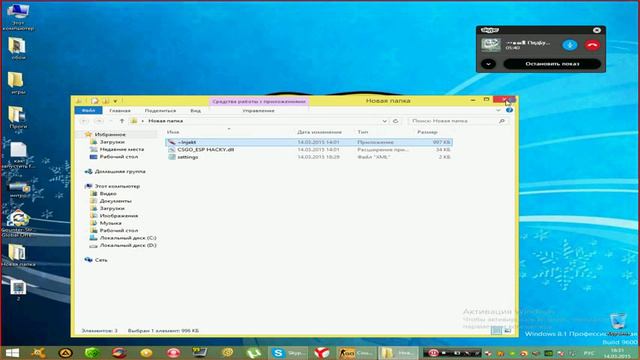The width and height of the screenshot is (640, 360).
Task: Click the 'Поиск: Новая папка' search field
Action: click(x=459, y=121)
